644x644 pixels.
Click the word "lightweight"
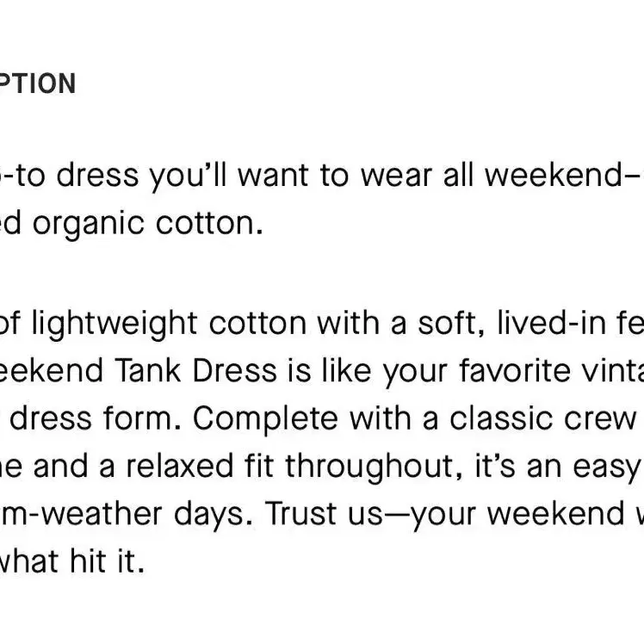coord(115,325)
